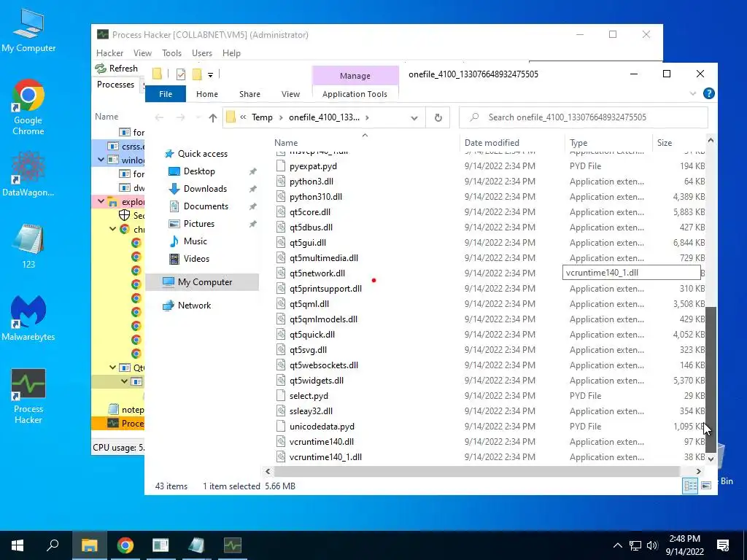Open Tools menu in Process Hacker
Screen dimensions: 747x560
click(171, 52)
